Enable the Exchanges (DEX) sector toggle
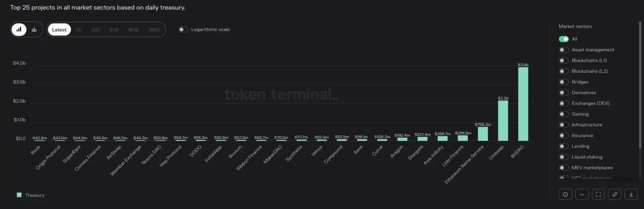644x209 pixels. coord(564,103)
